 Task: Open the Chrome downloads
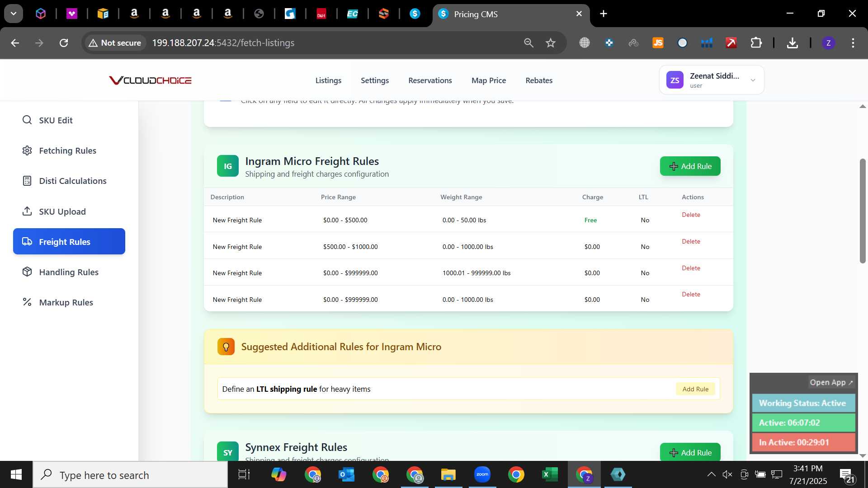click(x=792, y=43)
